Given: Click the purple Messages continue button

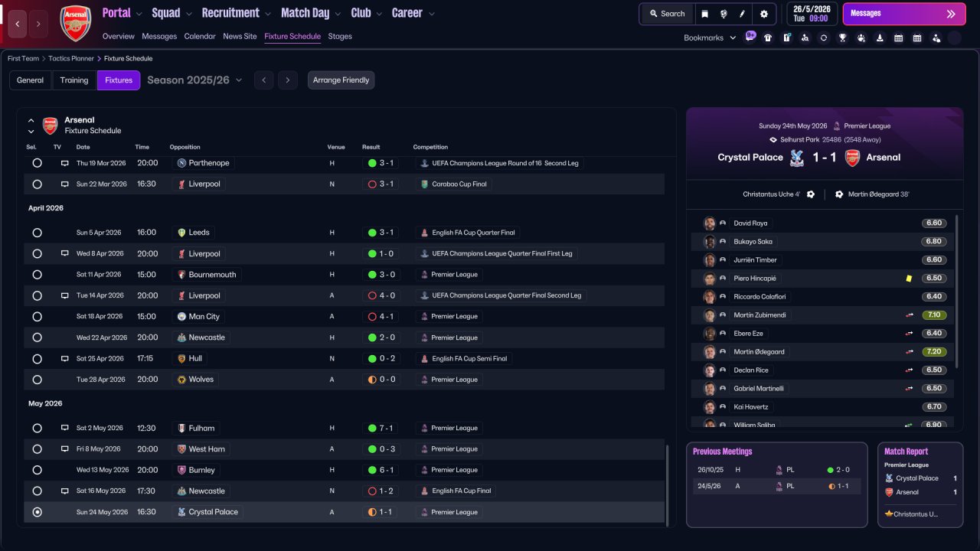Looking at the screenshot, I should tap(904, 14).
